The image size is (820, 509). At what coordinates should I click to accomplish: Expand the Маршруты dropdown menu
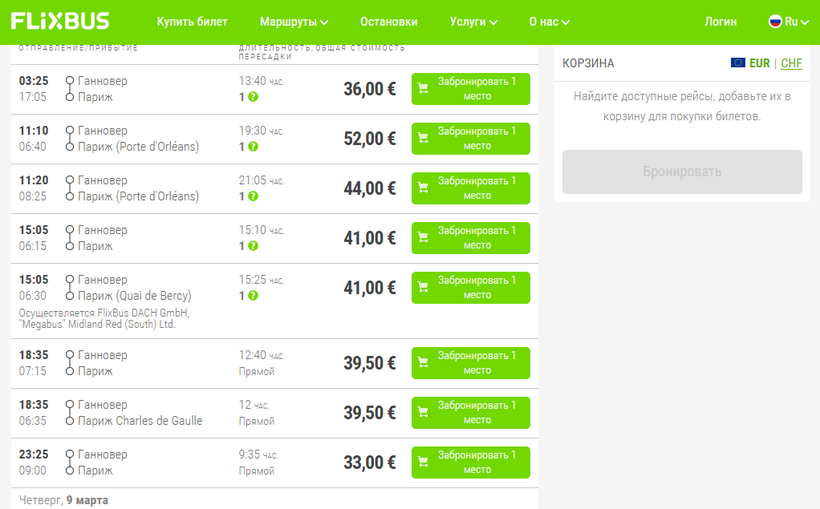293,22
